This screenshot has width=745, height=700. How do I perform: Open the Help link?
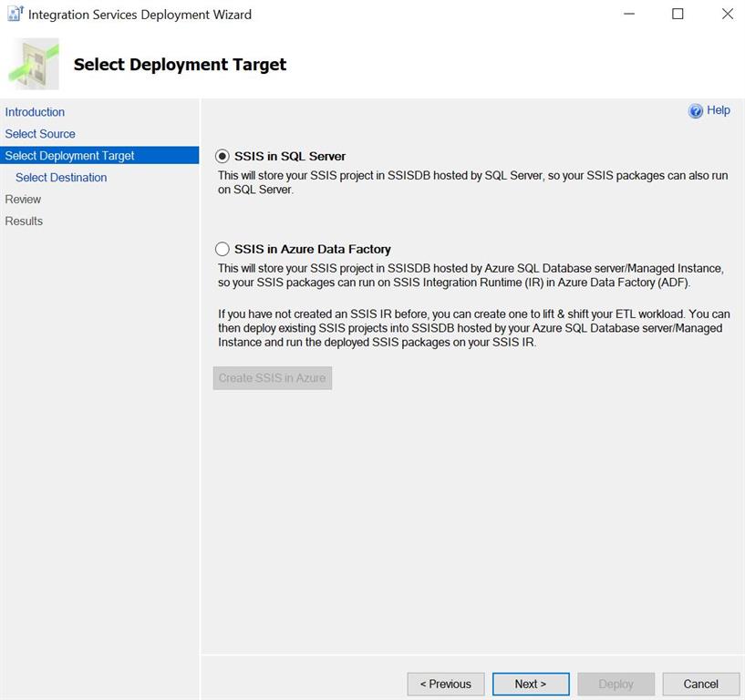(x=718, y=110)
